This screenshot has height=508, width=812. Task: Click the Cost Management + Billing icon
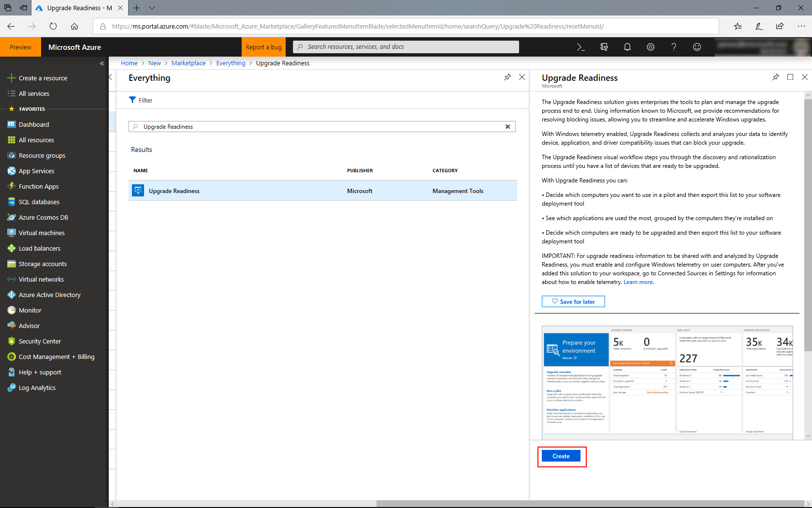pos(12,357)
